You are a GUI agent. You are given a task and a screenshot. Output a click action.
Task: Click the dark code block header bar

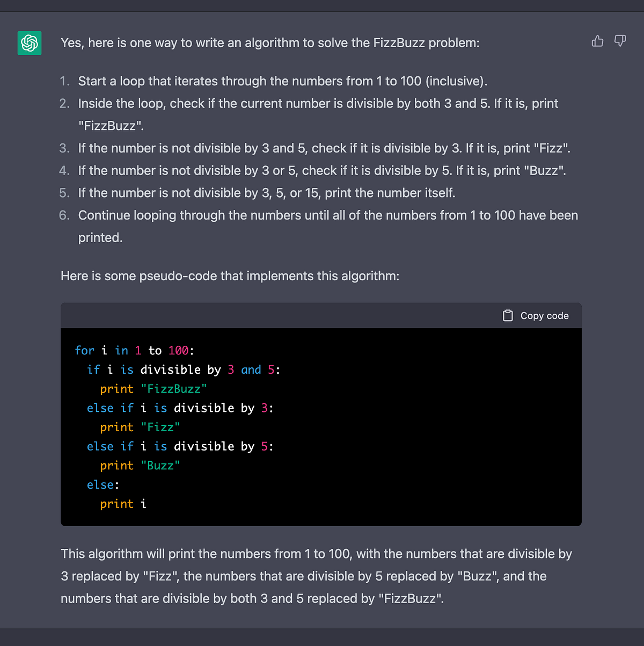click(x=268, y=315)
